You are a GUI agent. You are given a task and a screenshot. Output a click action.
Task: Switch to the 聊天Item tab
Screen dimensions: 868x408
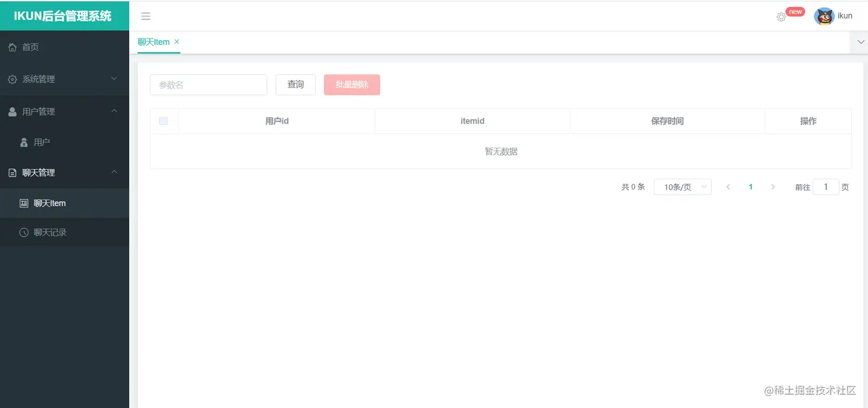(154, 42)
